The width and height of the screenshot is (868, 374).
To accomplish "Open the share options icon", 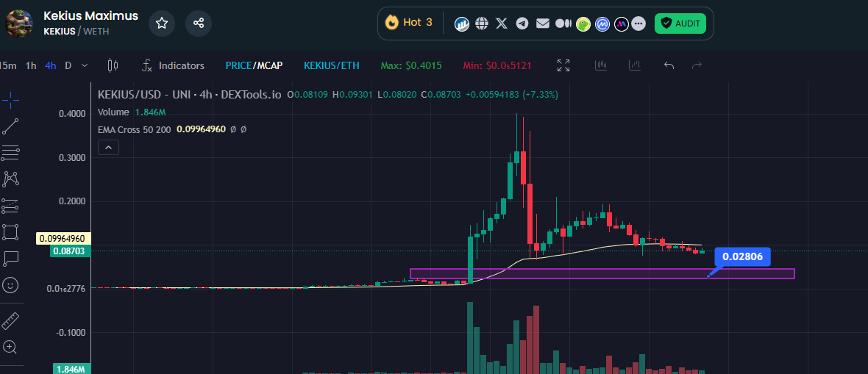I will (x=198, y=24).
